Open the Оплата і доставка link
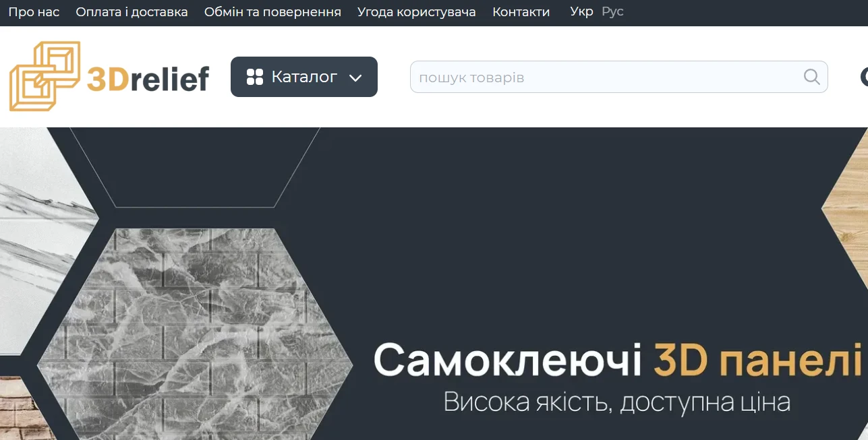868x440 pixels. [x=131, y=11]
